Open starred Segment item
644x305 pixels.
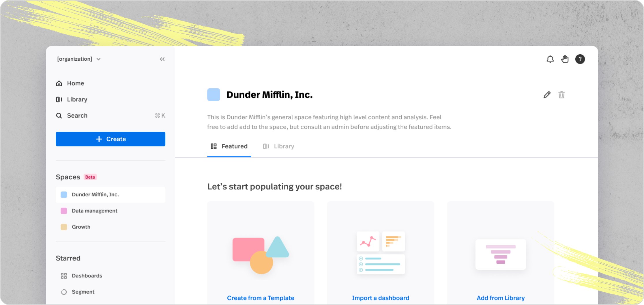tap(111, 292)
